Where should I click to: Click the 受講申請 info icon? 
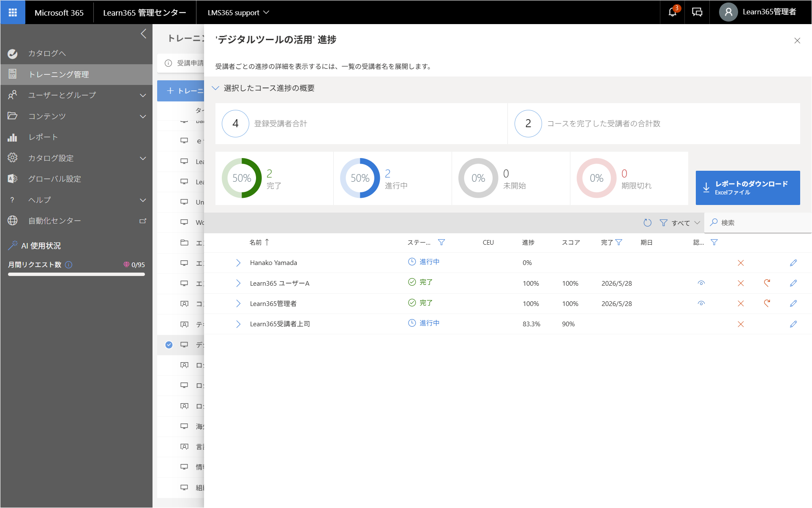168,63
